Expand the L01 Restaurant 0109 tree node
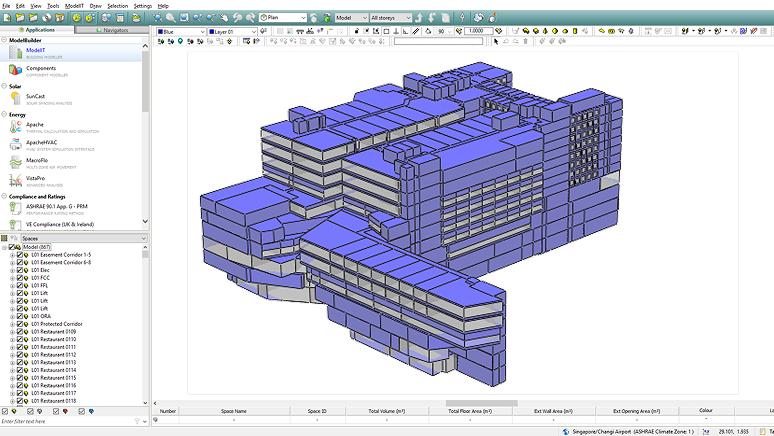 12,332
